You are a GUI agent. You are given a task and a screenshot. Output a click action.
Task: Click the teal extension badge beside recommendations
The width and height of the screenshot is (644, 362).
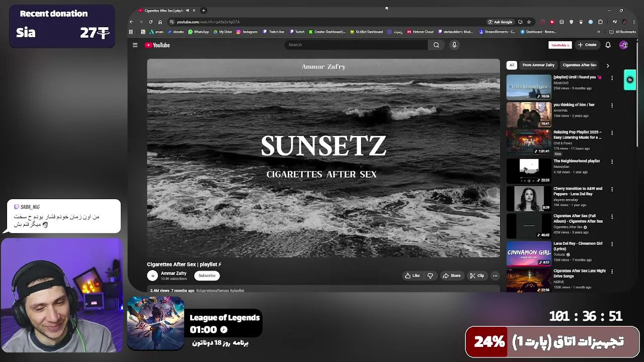(630, 80)
